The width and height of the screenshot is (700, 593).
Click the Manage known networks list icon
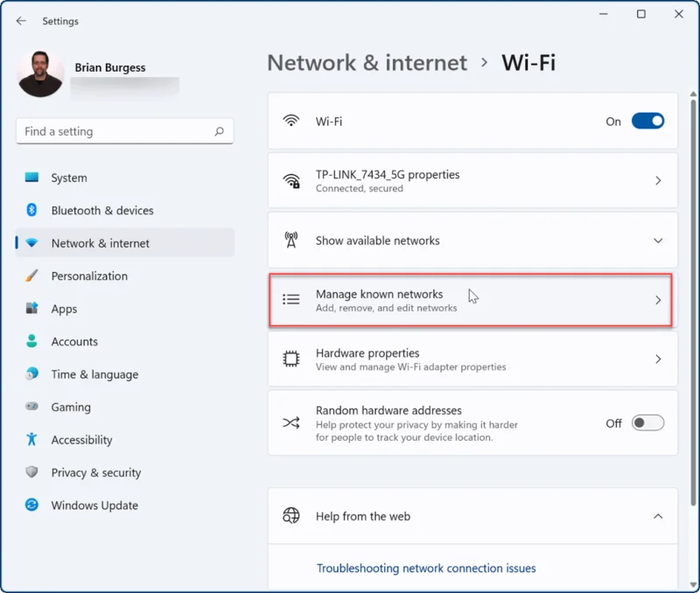[x=291, y=299]
